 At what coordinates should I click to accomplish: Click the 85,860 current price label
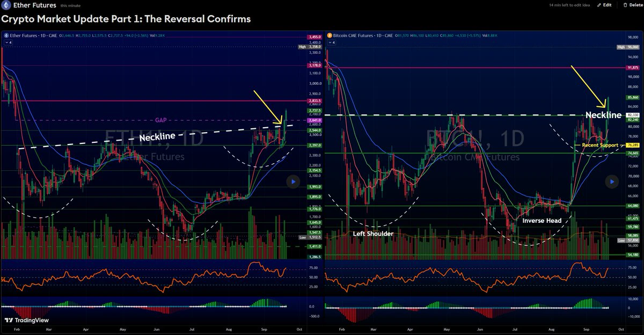pos(632,97)
